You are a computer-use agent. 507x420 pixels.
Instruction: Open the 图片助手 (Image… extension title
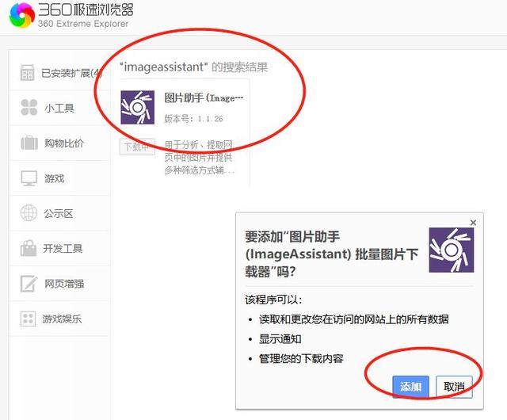point(204,97)
